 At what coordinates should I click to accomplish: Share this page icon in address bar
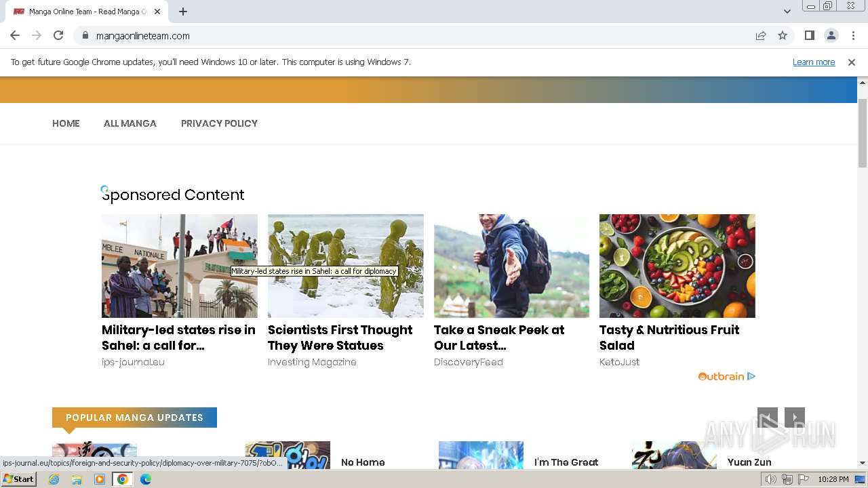pyautogui.click(x=761, y=35)
